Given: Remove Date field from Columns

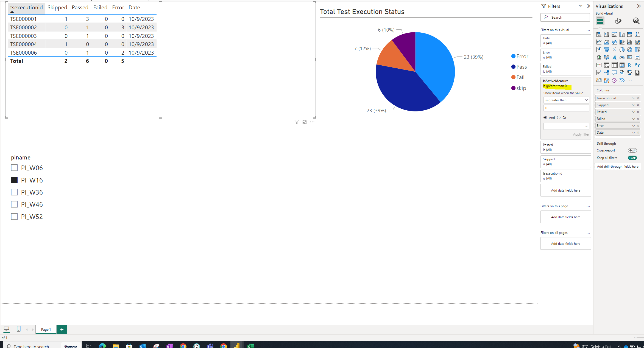Looking at the screenshot, I should (638, 133).
